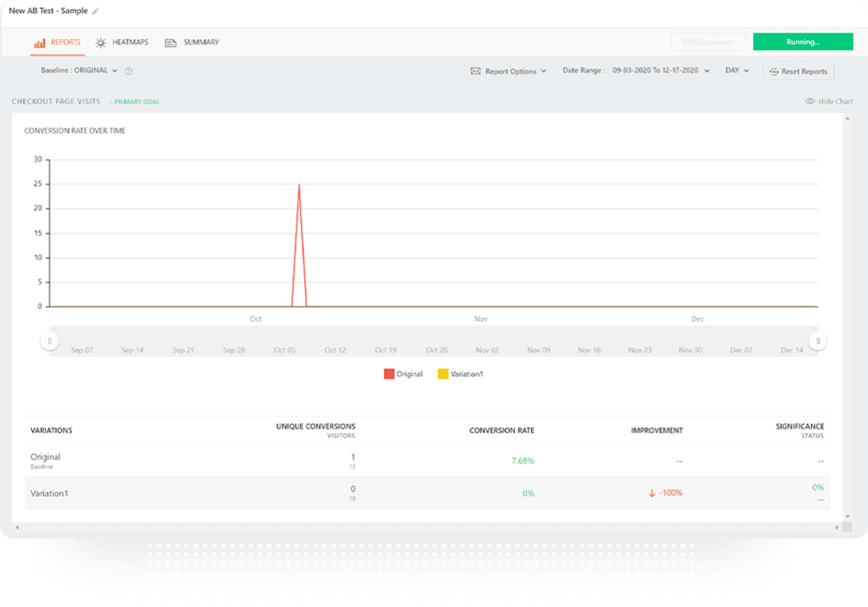Click the pencil icon to rename the test
The height and width of the screenshot is (607, 868).
[95, 11]
